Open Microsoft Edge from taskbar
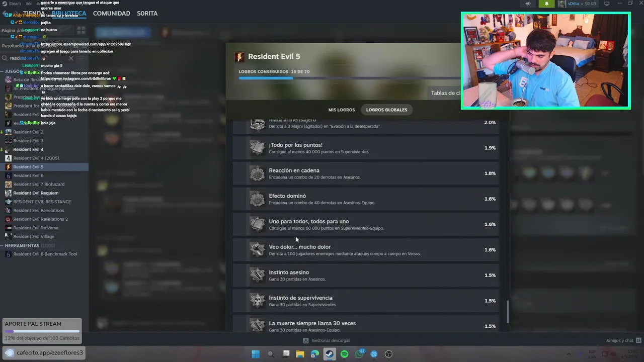The image size is (644, 362). [315, 354]
